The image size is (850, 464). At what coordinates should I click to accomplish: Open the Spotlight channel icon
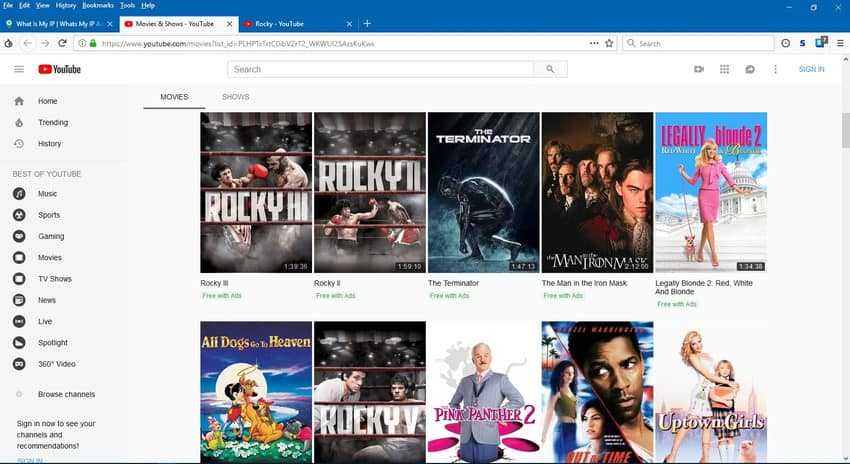point(19,343)
